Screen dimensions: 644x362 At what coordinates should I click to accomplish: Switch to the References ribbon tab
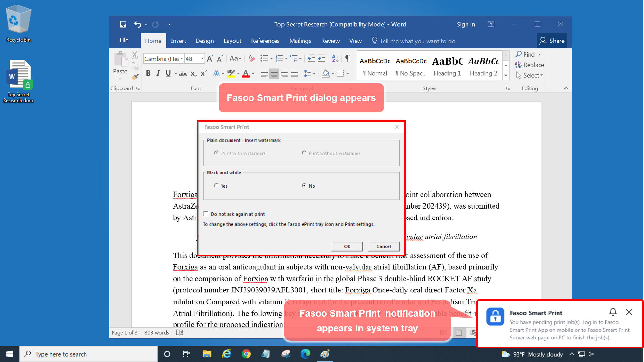pos(265,41)
